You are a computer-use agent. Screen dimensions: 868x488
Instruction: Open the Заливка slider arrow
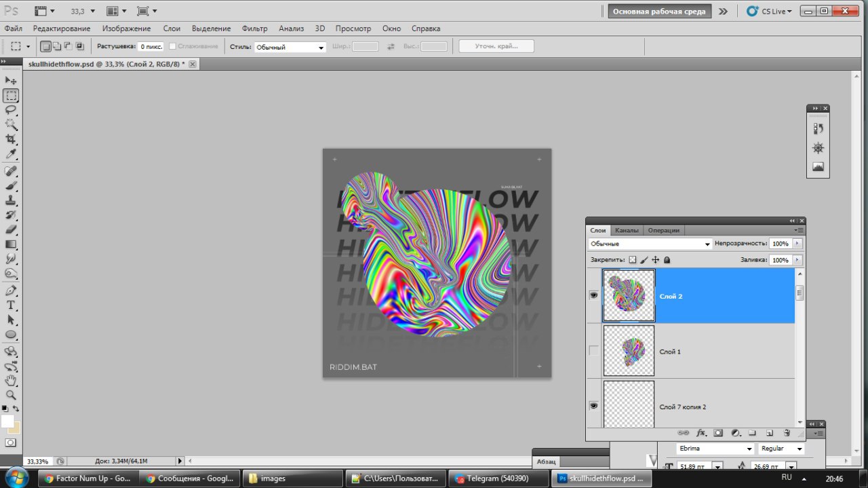[797, 260]
